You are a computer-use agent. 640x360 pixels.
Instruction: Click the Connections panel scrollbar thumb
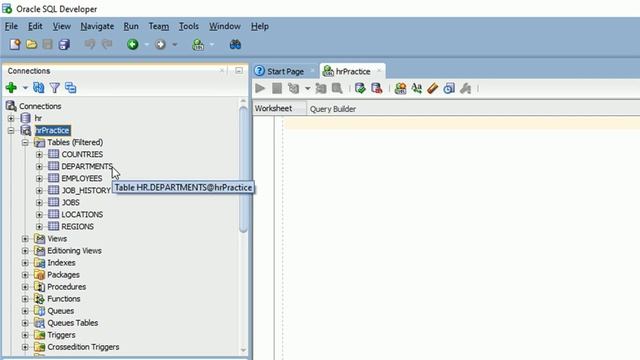click(243, 169)
